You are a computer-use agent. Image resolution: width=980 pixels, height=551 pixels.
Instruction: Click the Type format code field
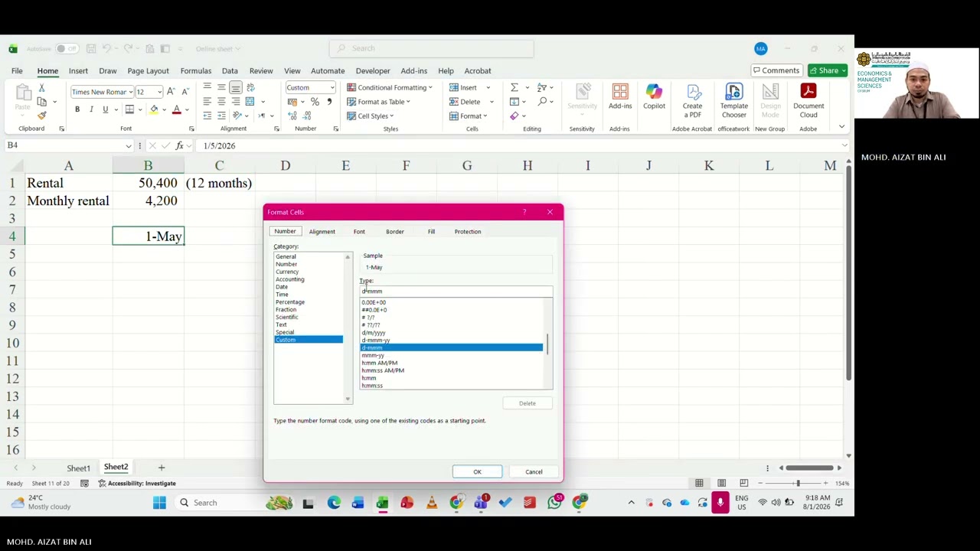[456, 291]
